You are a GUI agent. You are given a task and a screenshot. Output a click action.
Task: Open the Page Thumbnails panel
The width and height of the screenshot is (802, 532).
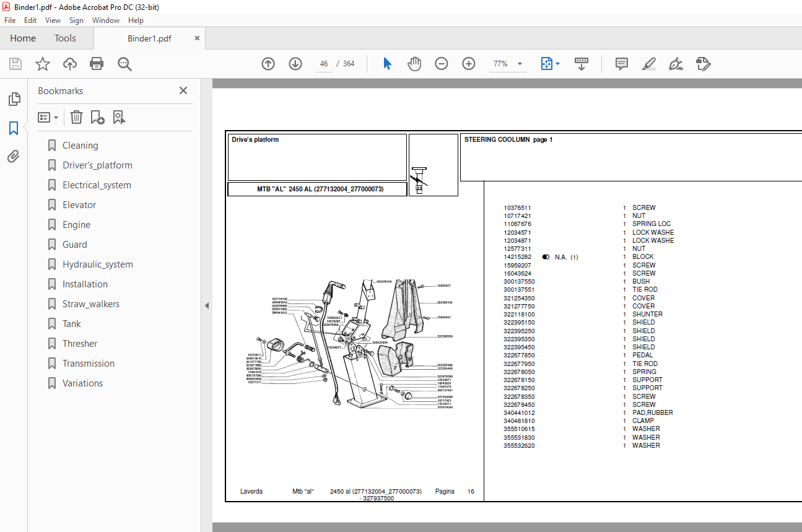14,99
